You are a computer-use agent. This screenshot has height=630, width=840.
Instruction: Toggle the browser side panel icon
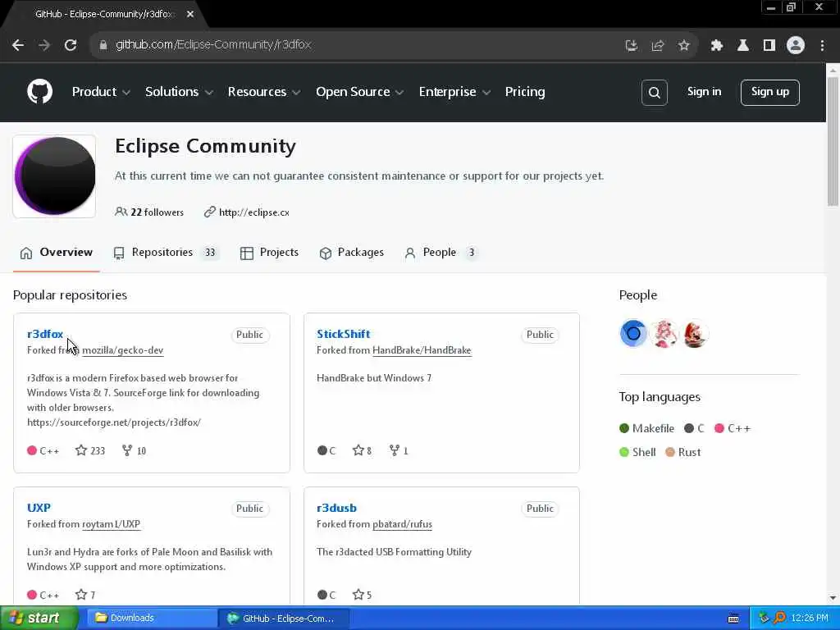coord(769,46)
